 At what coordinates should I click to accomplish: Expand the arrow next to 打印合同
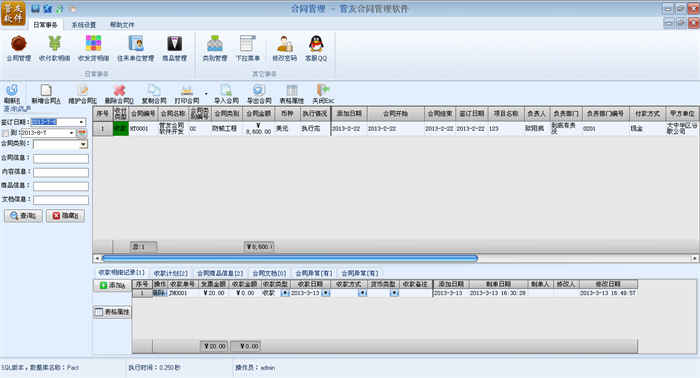(x=206, y=94)
